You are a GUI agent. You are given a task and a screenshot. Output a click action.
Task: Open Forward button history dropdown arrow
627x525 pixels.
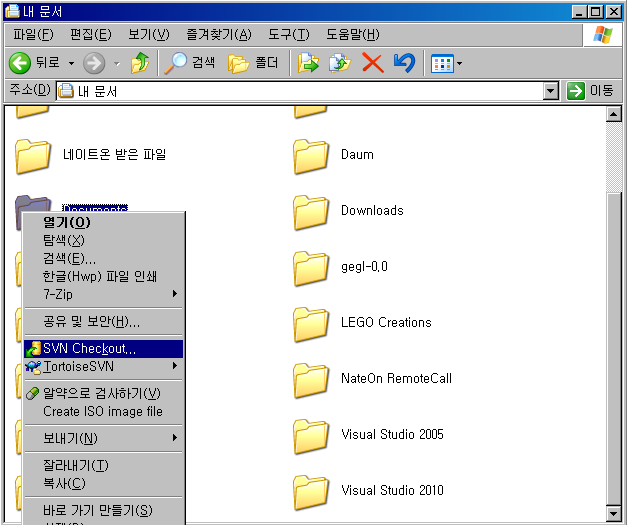click(x=117, y=63)
